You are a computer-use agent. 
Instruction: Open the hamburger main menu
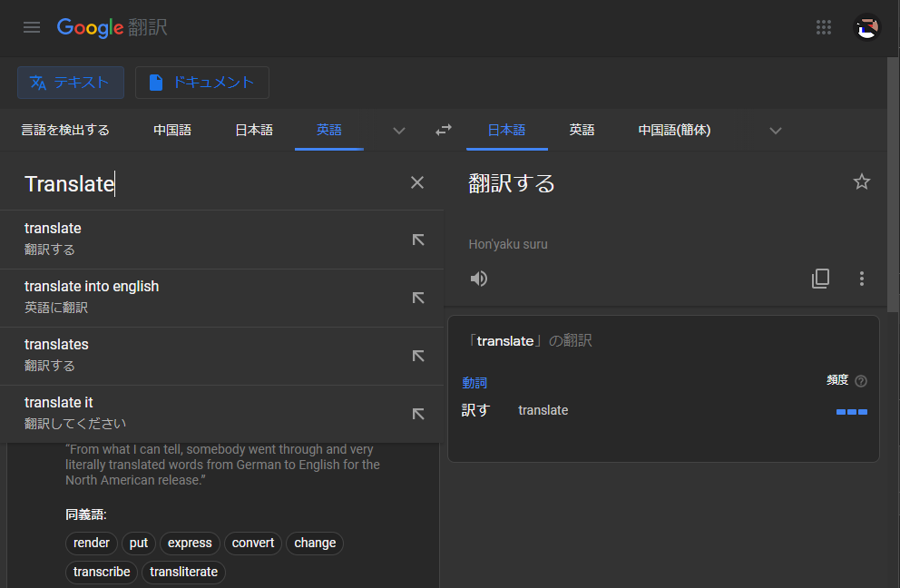click(32, 27)
